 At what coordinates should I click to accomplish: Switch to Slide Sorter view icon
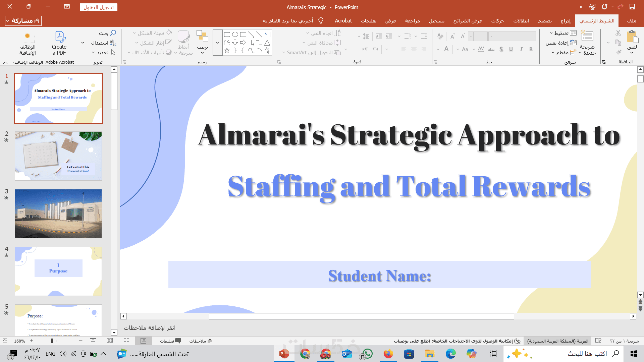click(126, 341)
